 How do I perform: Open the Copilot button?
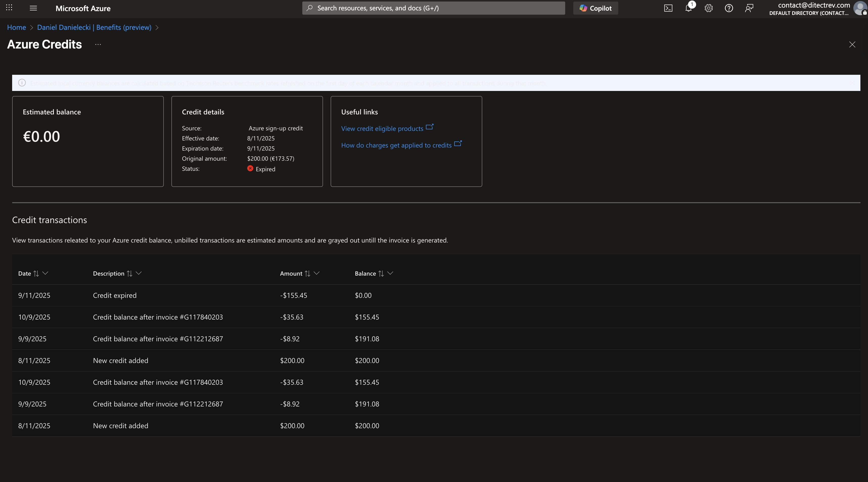pos(596,8)
